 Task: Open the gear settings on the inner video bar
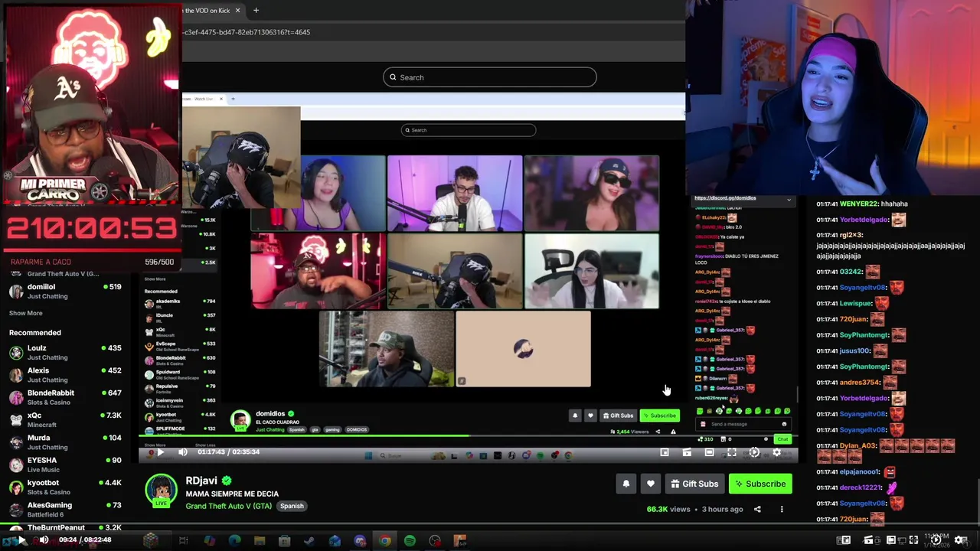(776, 452)
